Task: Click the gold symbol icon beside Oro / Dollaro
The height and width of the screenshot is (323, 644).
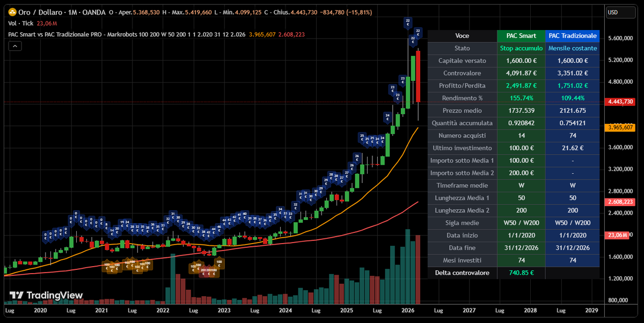Action: click(11, 11)
